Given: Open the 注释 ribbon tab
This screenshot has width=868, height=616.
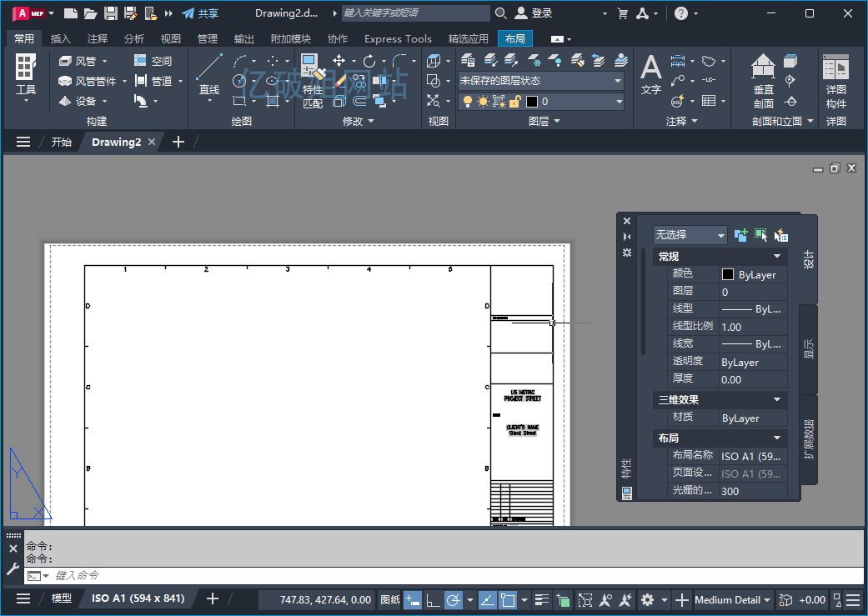Looking at the screenshot, I should [x=98, y=39].
